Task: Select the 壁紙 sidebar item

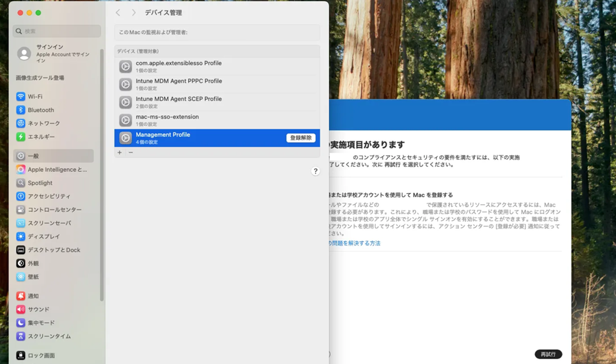Action: coord(53,277)
